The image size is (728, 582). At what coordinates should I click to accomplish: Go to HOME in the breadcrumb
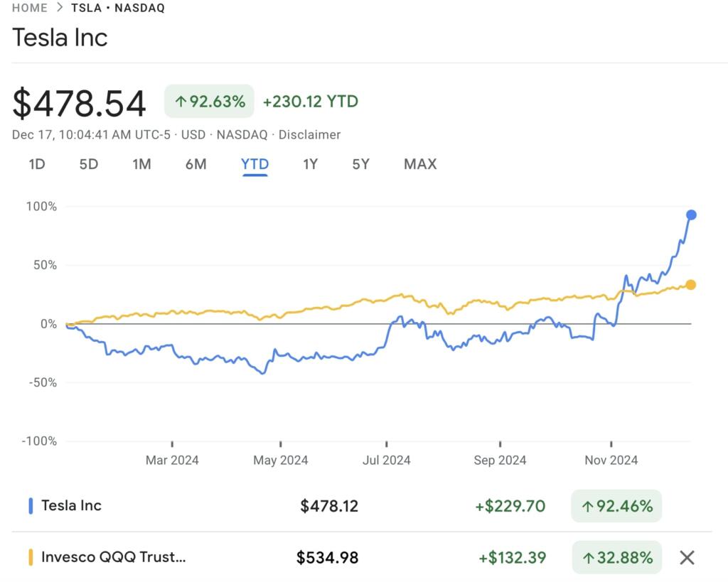(30, 8)
